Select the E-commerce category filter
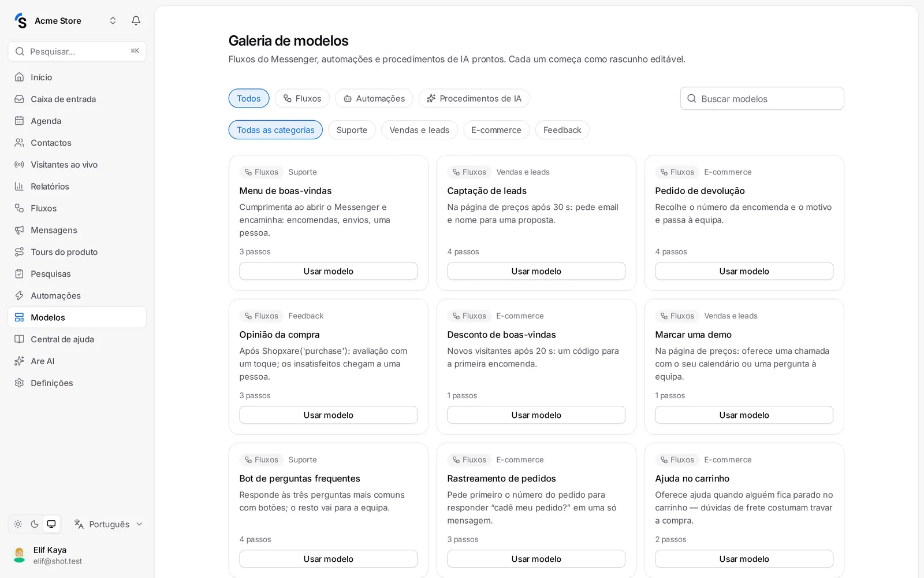Screen dimensions: 924x578 click(x=496, y=130)
